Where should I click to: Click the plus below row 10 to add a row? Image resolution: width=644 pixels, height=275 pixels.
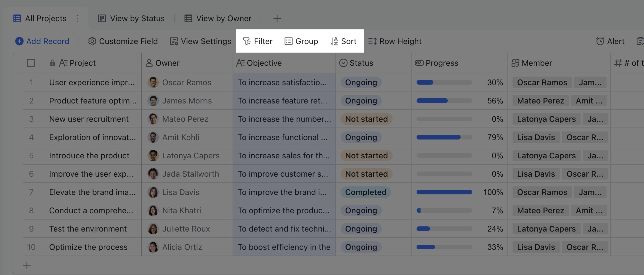[27, 265]
